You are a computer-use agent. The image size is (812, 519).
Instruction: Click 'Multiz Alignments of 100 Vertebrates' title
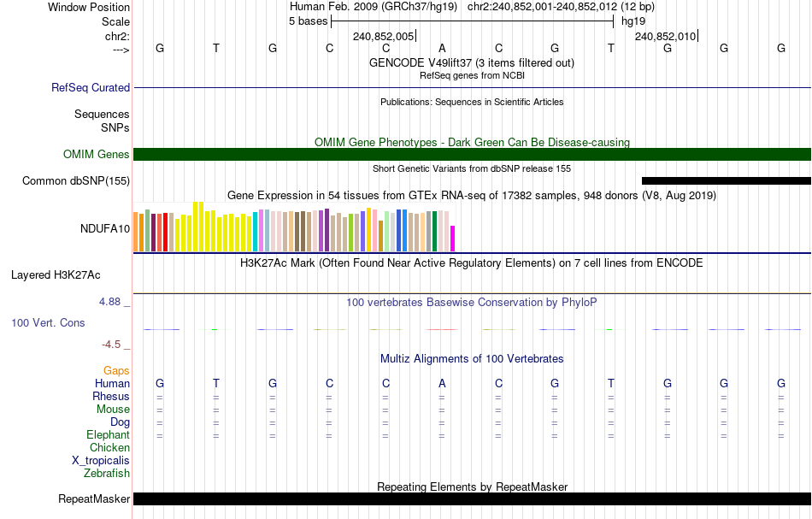click(472, 358)
